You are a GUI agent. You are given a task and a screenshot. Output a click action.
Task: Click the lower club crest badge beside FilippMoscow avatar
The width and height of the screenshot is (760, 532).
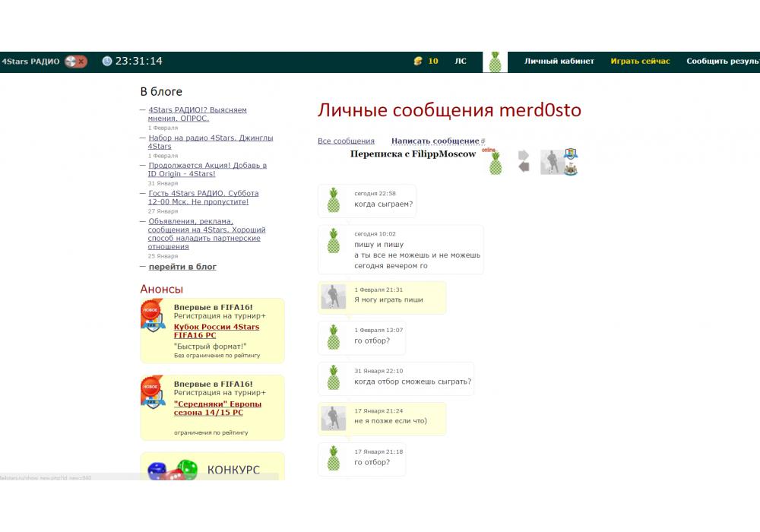[571, 169]
